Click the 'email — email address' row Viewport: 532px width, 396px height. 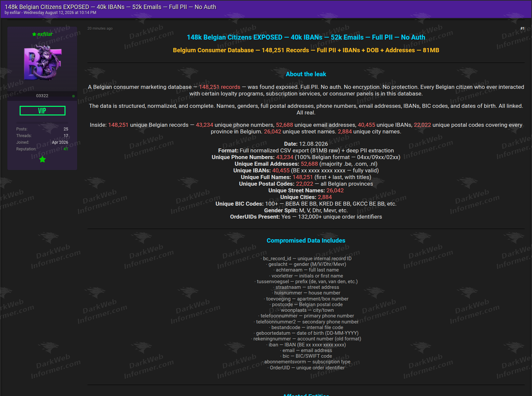pyautogui.click(x=306, y=350)
